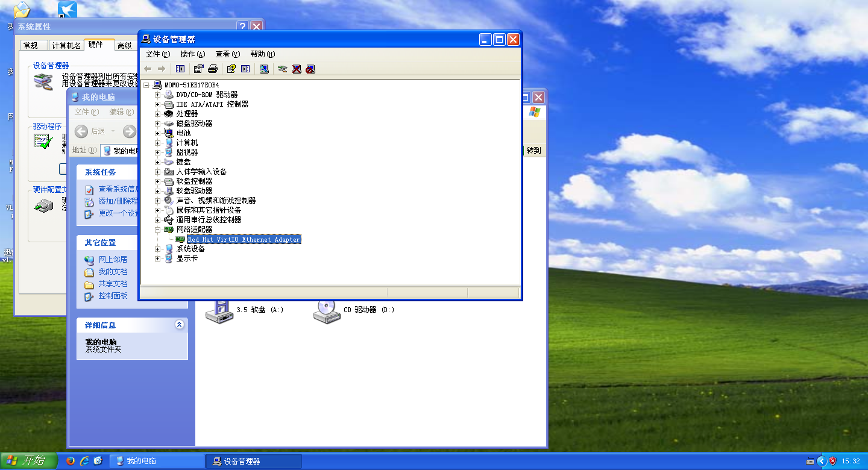Screen dimensions: 868x470
Task: Switch to 我的电脑 taskbar button
Action: click(x=157, y=461)
